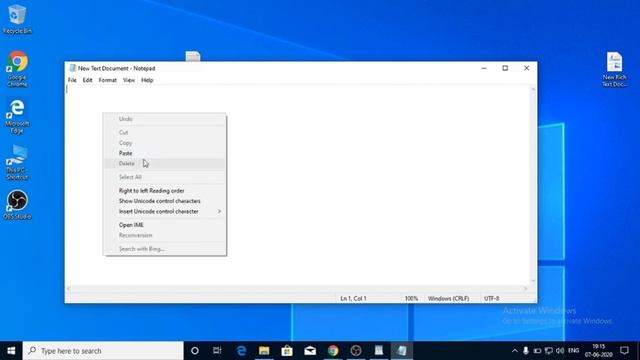
Task: Click the Notepad vertical scrollbar up arrow
Action: [x=533, y=89]
